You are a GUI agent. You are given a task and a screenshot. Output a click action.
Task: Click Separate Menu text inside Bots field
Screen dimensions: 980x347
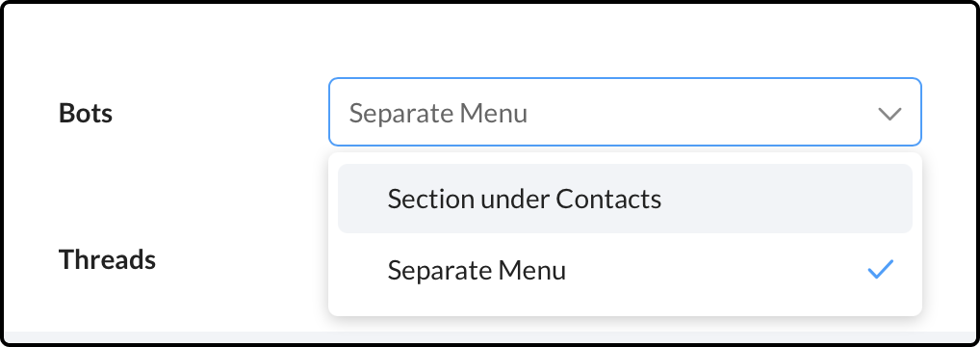tap(438, 114)
